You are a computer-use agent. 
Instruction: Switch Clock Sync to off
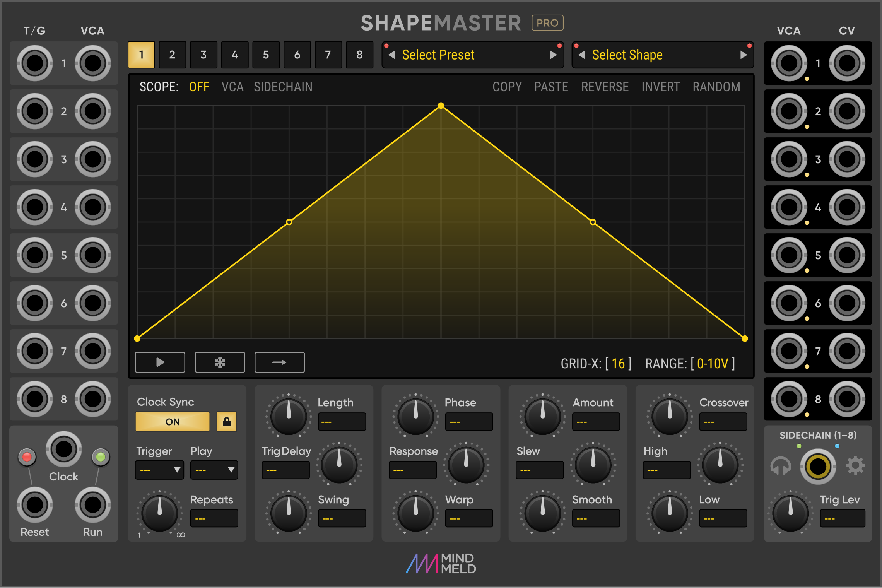point(172,421)
